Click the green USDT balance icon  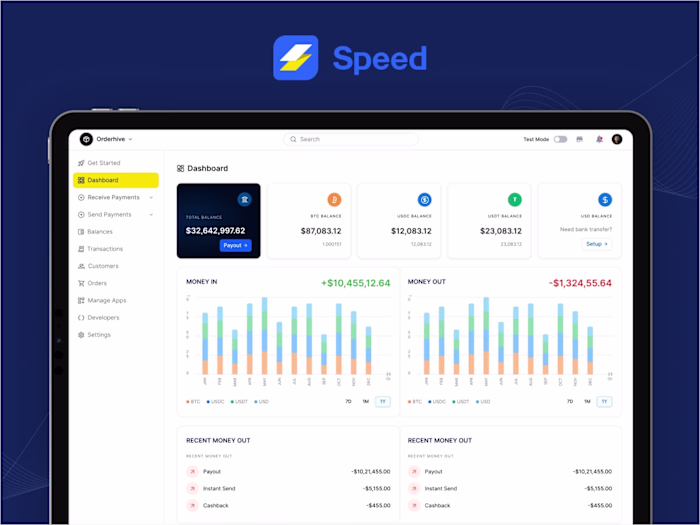pos(515,199)
